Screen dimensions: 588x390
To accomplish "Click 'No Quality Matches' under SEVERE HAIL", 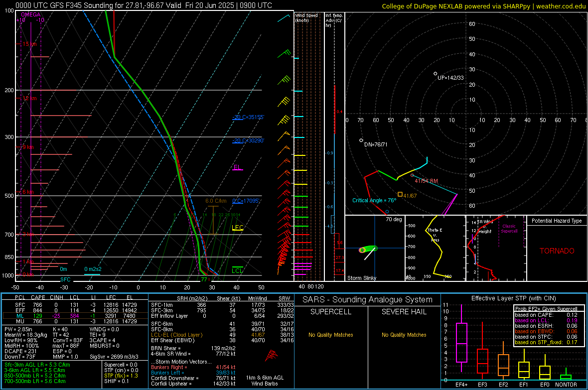I will click(404, 335).
